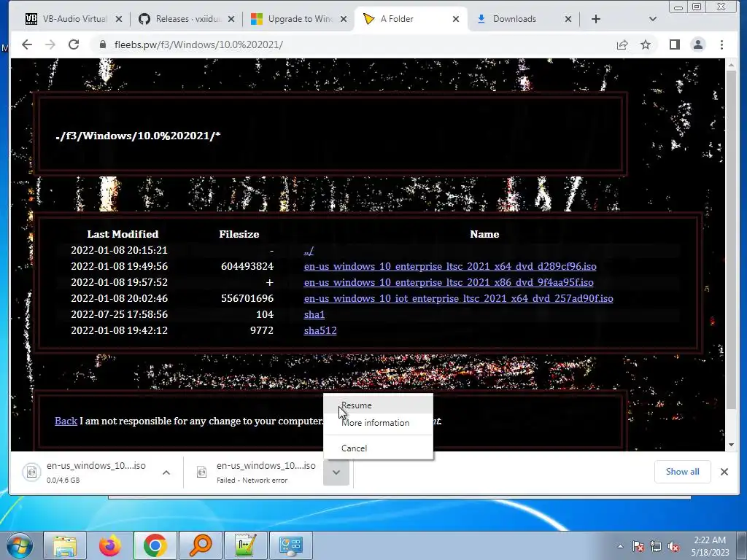Screen dimensions: 747x560
Task: Expand the tab search dropdown
Action: (653, 19)
